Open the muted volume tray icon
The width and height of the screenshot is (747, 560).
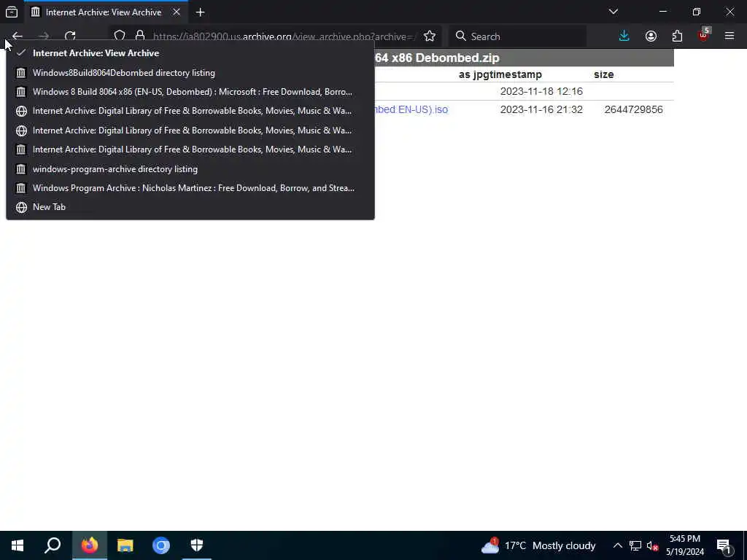pos(653,545)
